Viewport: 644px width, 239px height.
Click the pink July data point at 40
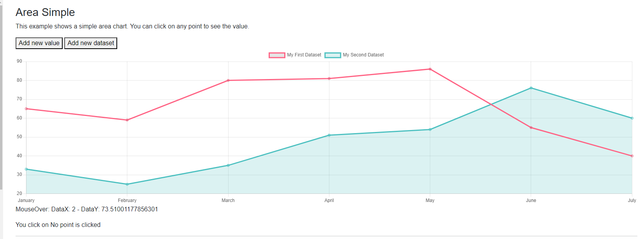(x=632, y=156)
